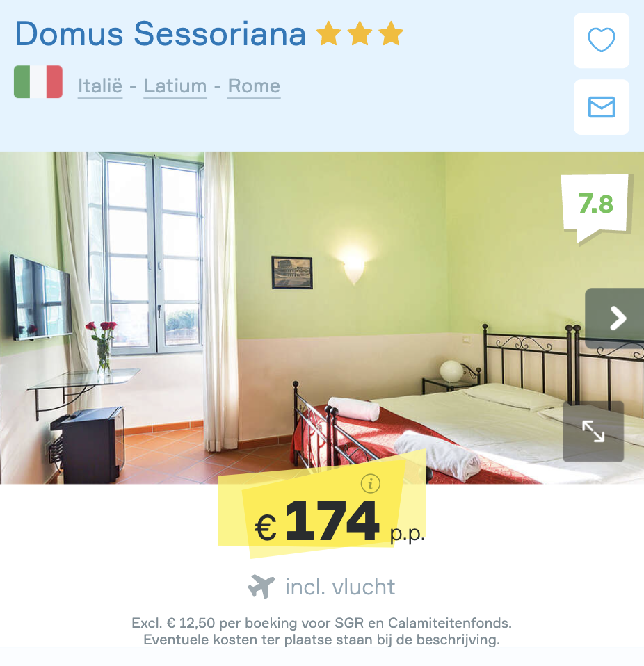This screenshot has width=644, height=666.
Task: Click the airplane icon beside incl. vlucht
Action: coord(261,586)
